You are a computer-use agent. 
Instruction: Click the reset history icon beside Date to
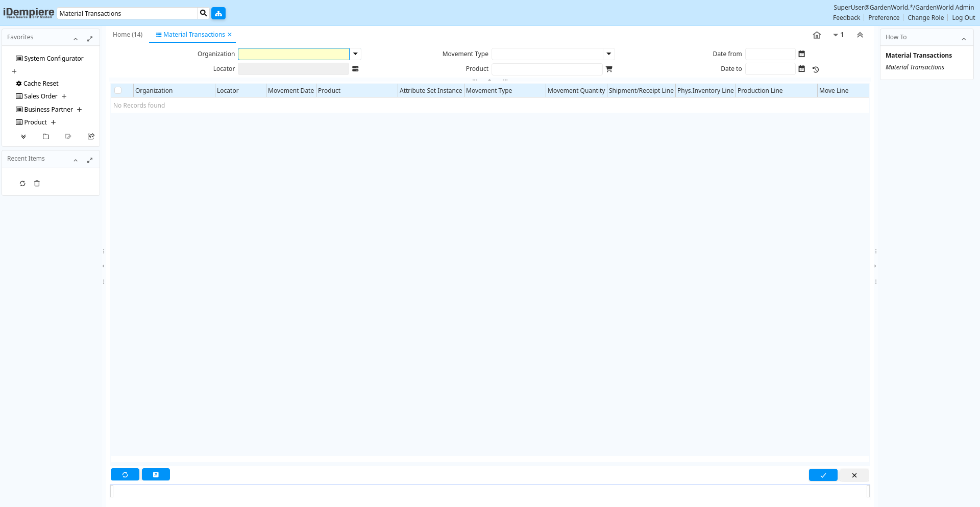(x=816, y=69)
